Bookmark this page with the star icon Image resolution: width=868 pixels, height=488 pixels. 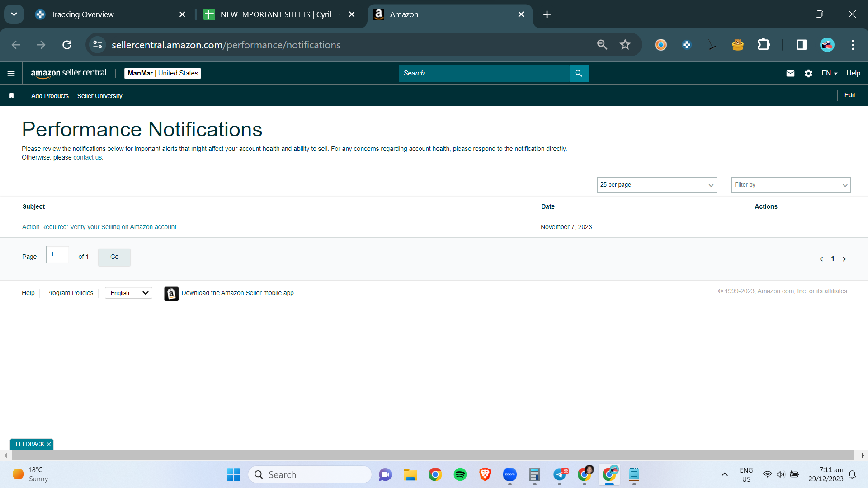tap(625, 45)
